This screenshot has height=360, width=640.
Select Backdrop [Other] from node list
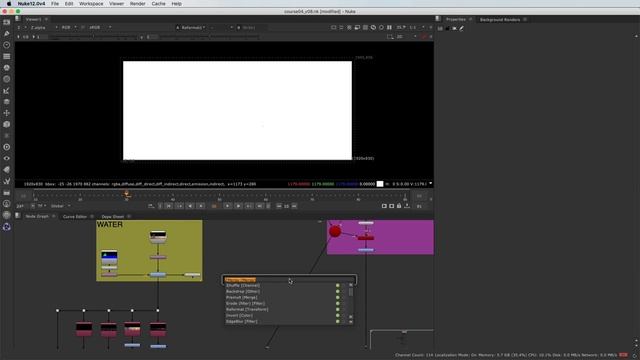click(243, 291)
